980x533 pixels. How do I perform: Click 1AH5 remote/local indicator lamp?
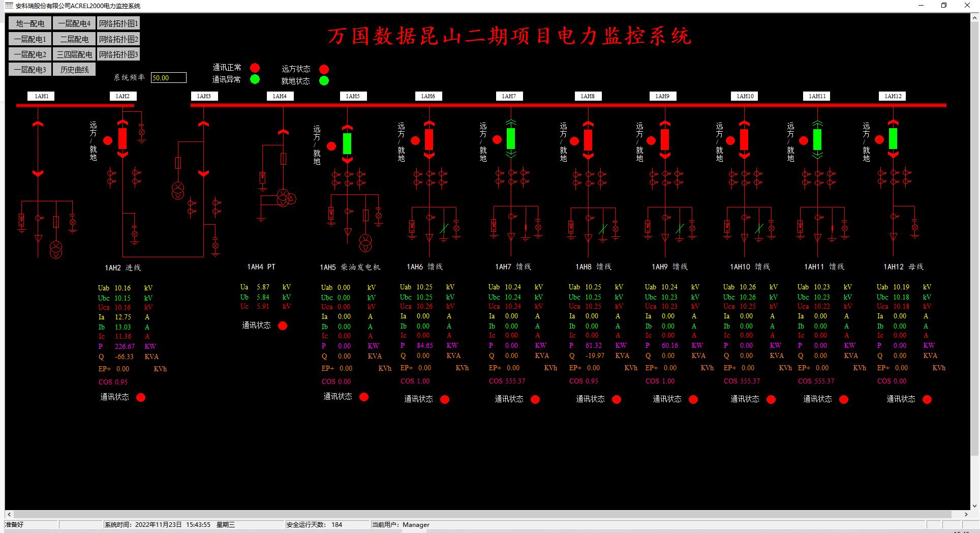tap(331, 146)
